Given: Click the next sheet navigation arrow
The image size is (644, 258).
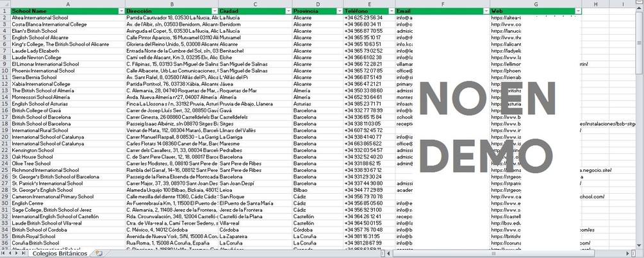Looking at the screenshot, I should pyautogui.click(x=17, y=254).
